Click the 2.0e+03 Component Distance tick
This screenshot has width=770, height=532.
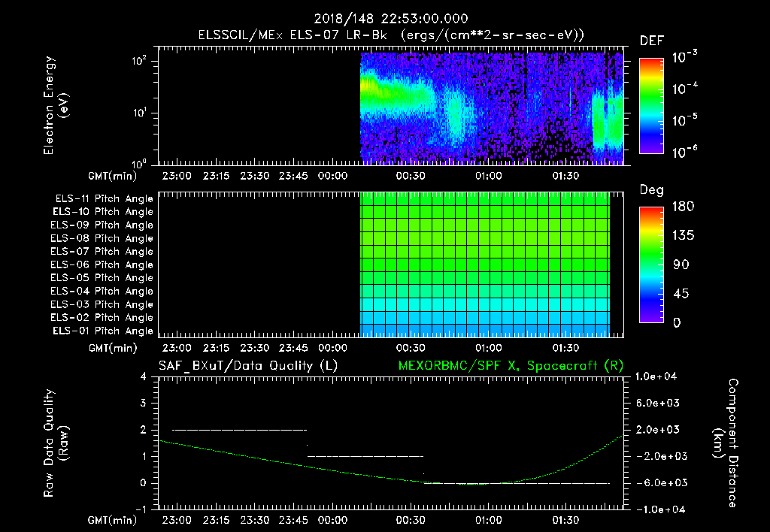point(657,429)
